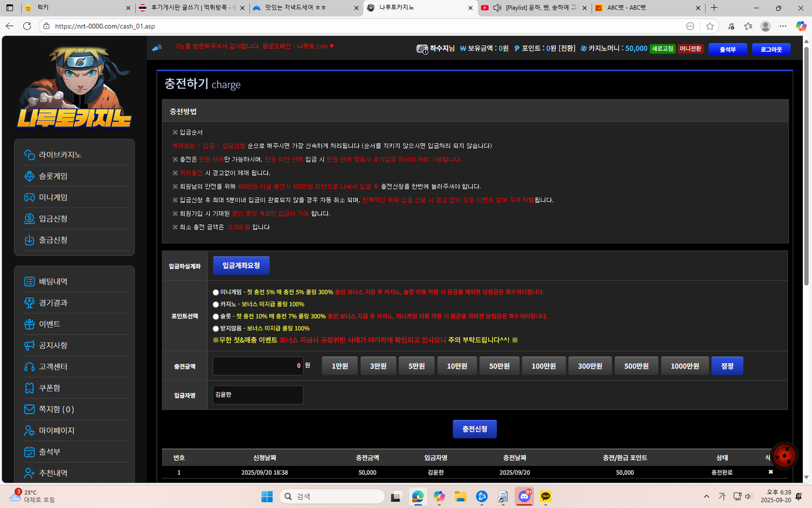812x508 pixels.
Task: Open 쪽지함 message inbox
Action: pyautogui.click(x=56, y=409)
